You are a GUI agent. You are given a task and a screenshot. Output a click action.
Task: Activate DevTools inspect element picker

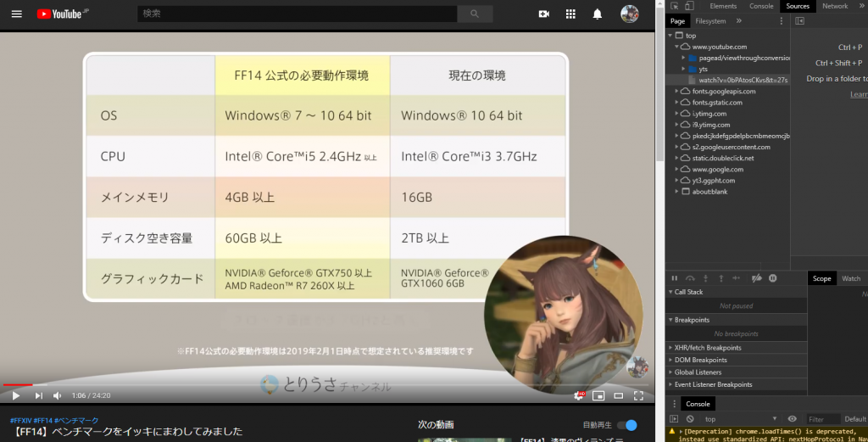pyautogui.click(x=674, y=6)
